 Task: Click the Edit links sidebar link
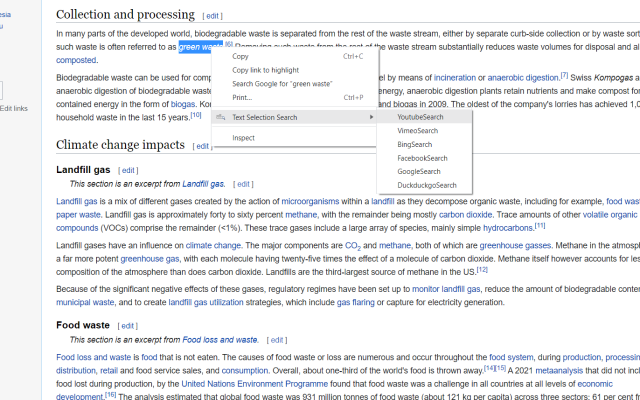14,109
